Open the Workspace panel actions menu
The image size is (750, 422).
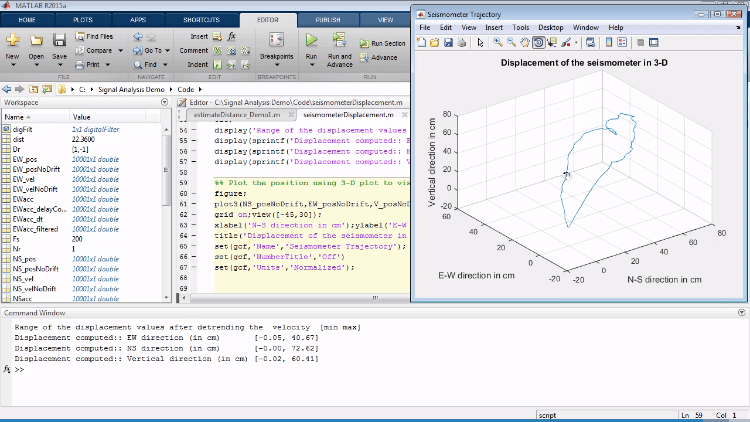click(x=163, y=103)
